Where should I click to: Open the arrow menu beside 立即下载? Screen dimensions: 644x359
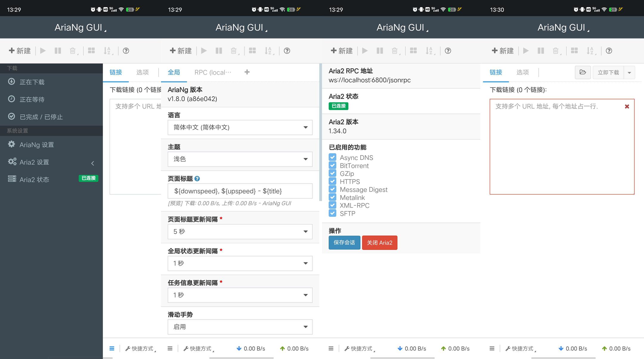[x=629, y=72]
